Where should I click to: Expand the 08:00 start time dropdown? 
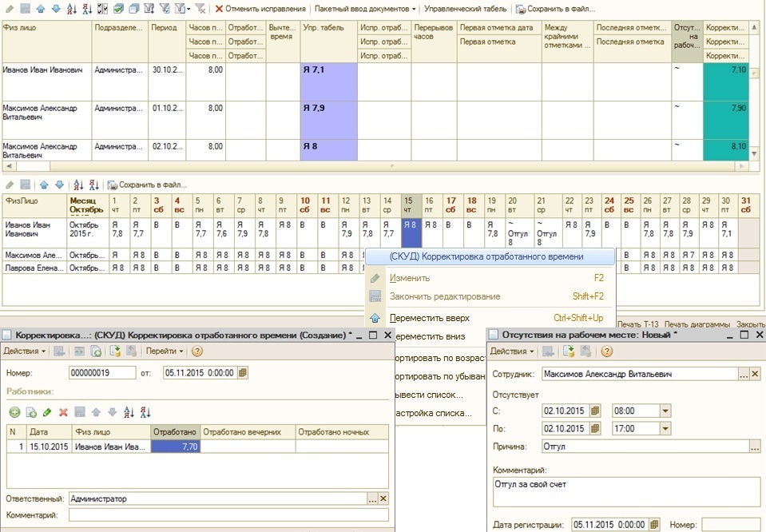click(x=666, y=411)
